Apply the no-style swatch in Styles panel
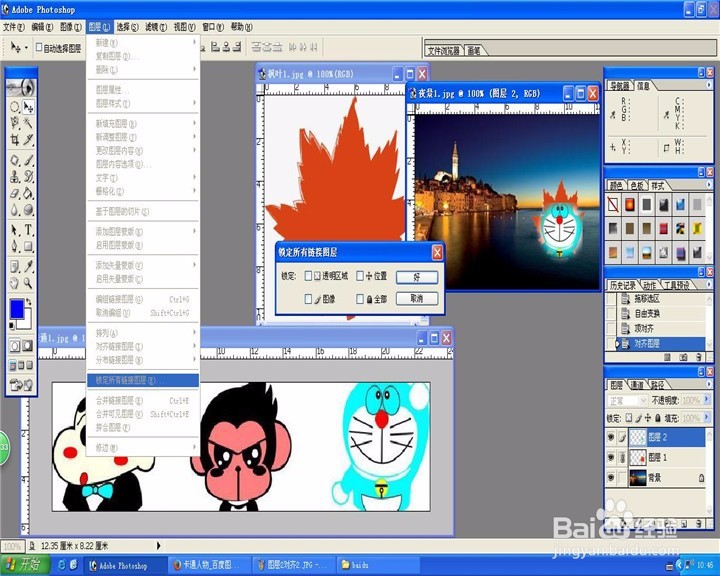This screenshot has height=576, width=720. point(613,204)
